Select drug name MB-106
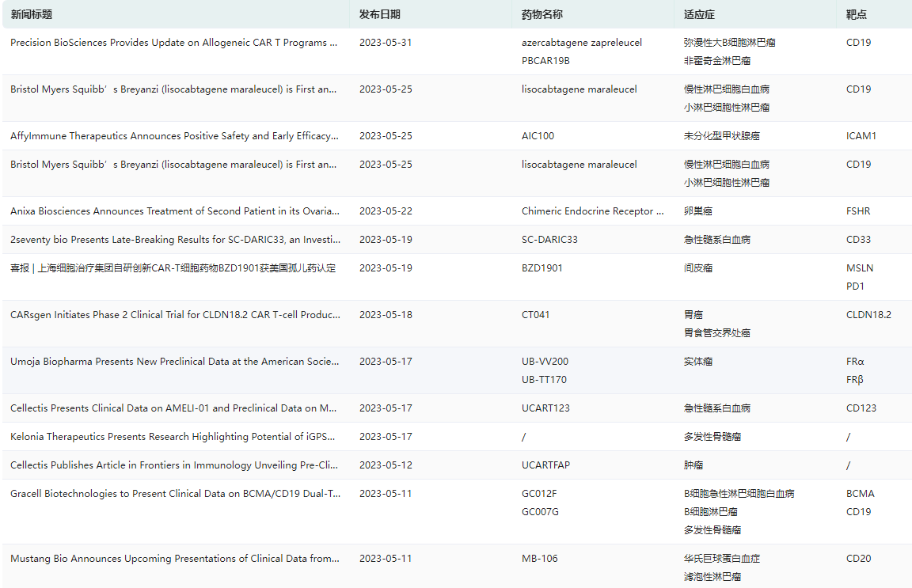The width and height of the screenshot is (912, 588). [540, 559]
